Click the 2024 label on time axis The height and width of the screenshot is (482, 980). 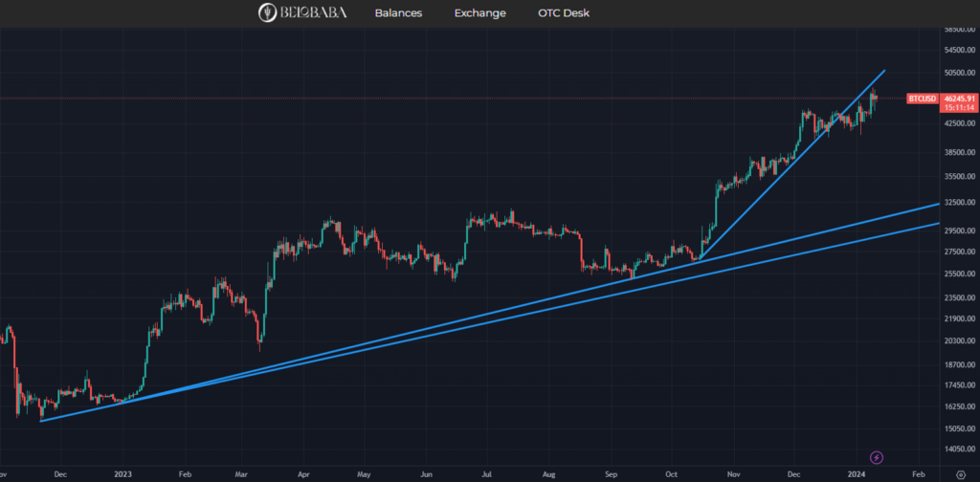coord(857,473)
